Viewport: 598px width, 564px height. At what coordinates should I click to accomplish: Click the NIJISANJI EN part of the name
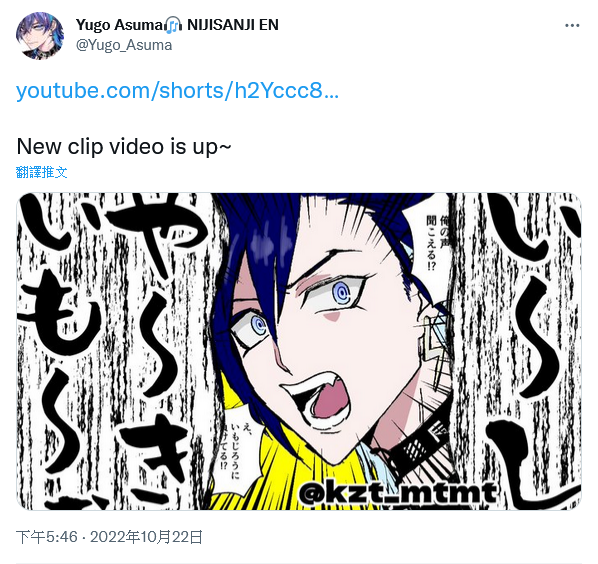pyautogui.click(x=233, y=25)
